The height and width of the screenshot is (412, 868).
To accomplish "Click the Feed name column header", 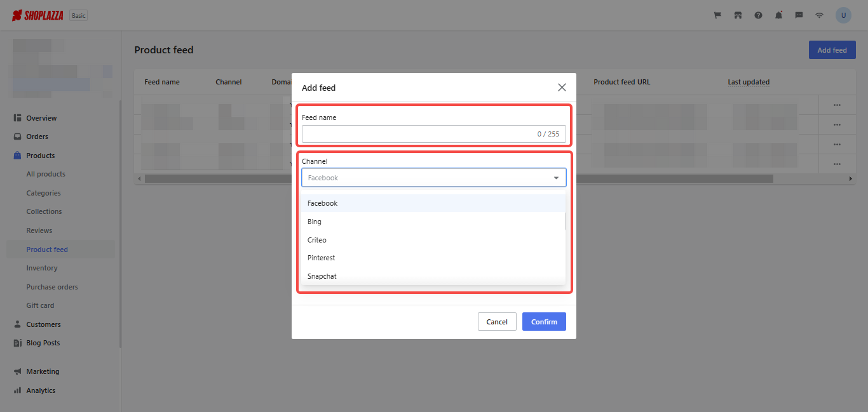I will click(x=162, y=82).
